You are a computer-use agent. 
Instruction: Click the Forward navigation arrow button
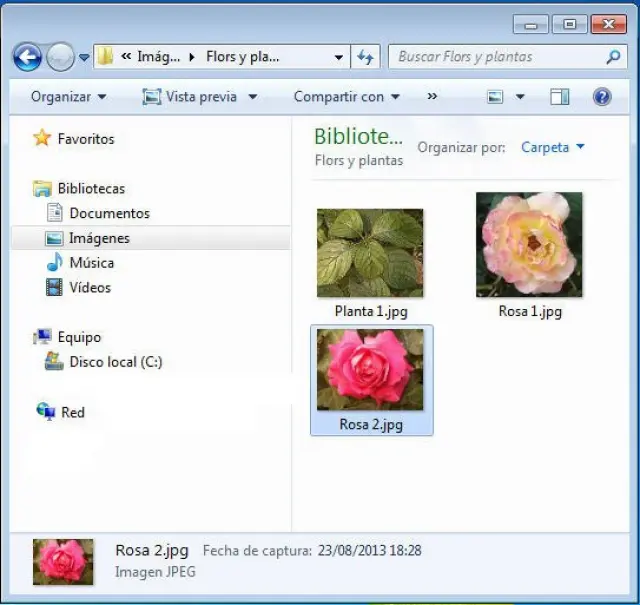click(x=60, y=57)
